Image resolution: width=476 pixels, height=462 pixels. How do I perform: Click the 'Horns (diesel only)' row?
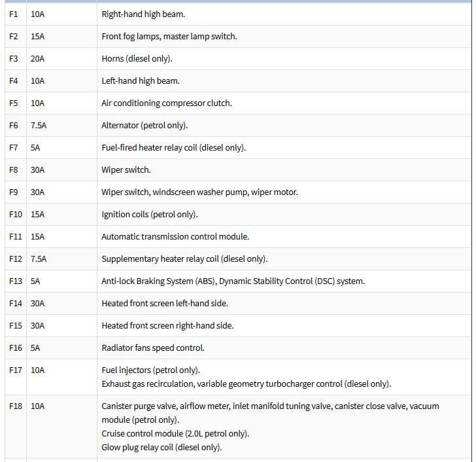pos(137,58)
